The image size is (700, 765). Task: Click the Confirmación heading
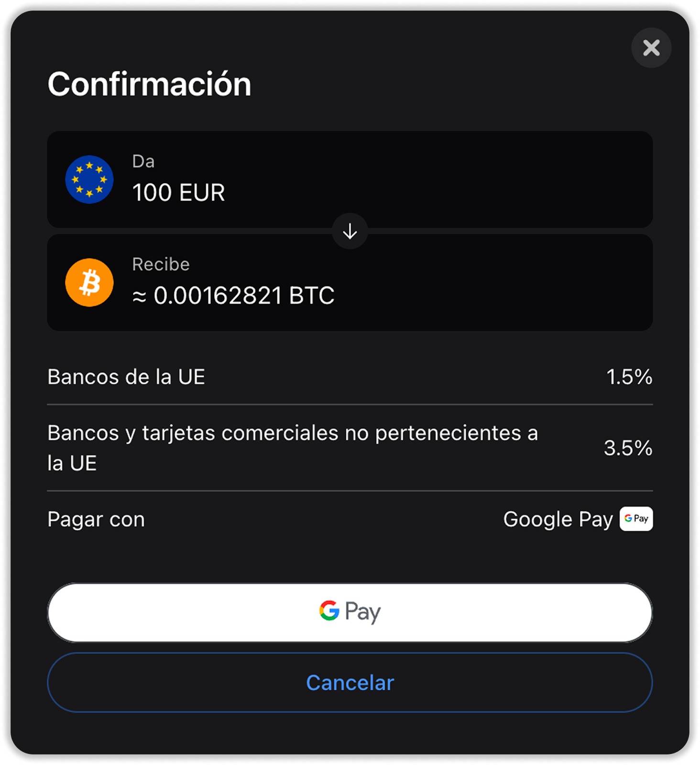[x=149, y=85]
